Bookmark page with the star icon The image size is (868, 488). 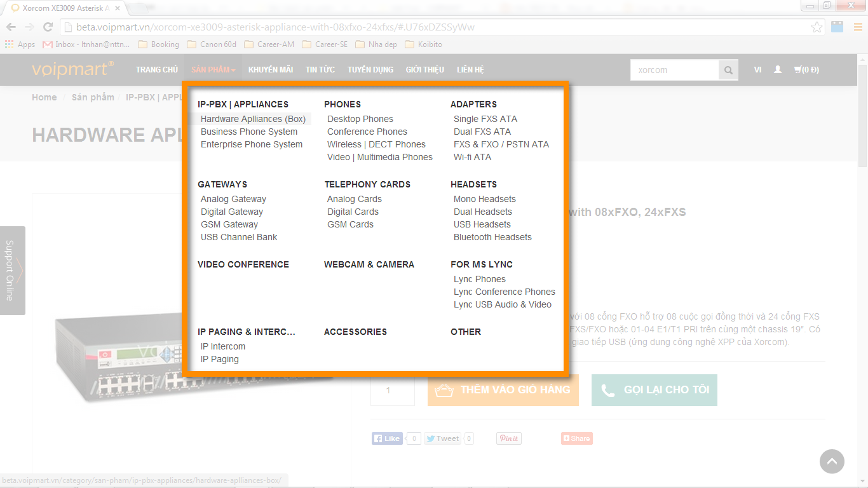tap(817, 27)
